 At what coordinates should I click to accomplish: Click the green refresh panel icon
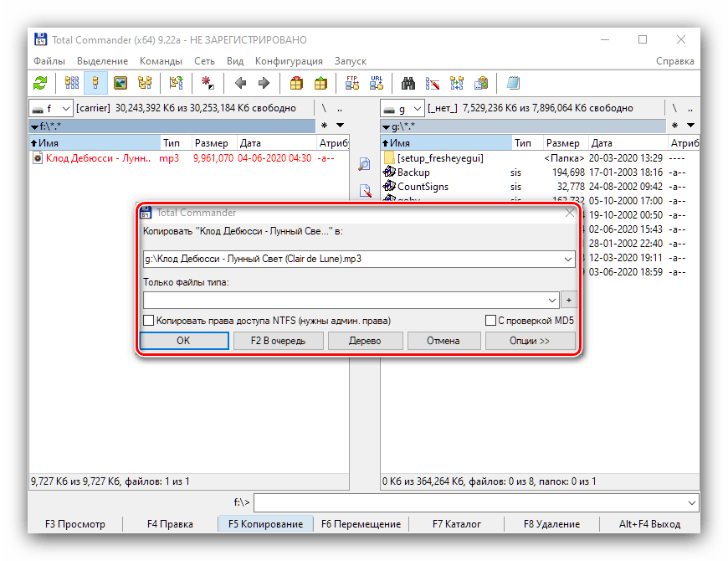point(40,83)
